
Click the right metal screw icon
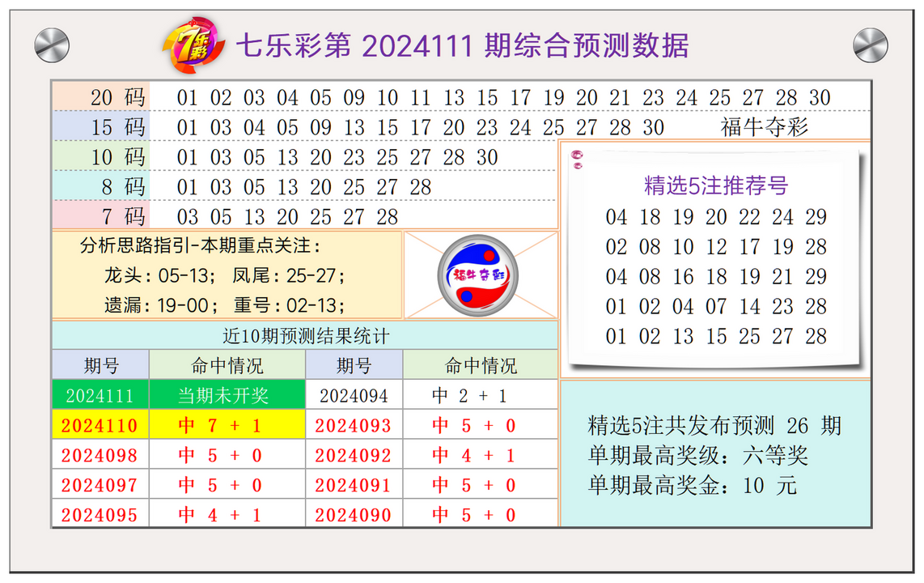point(871,45)
